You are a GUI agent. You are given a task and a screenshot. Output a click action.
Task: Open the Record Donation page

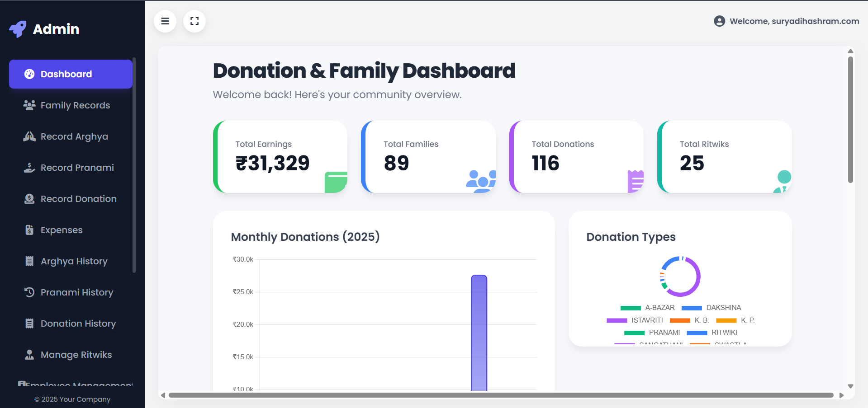click(78, 199)
